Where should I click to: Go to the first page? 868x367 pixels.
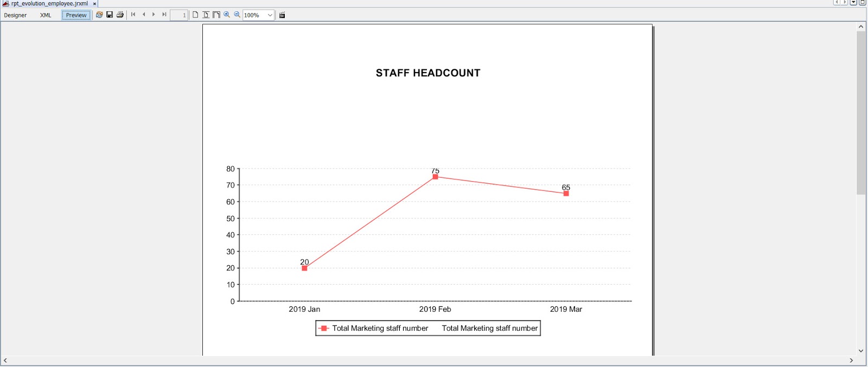click(133, 15)
